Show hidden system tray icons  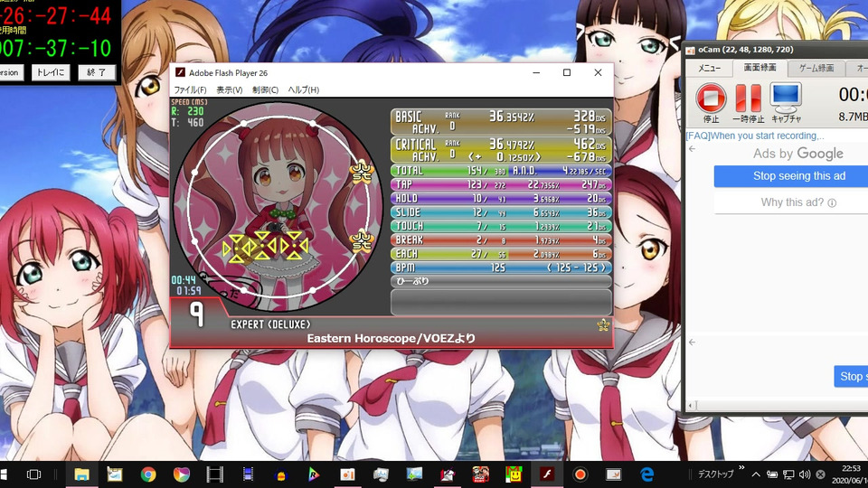(x=756, y=474)
